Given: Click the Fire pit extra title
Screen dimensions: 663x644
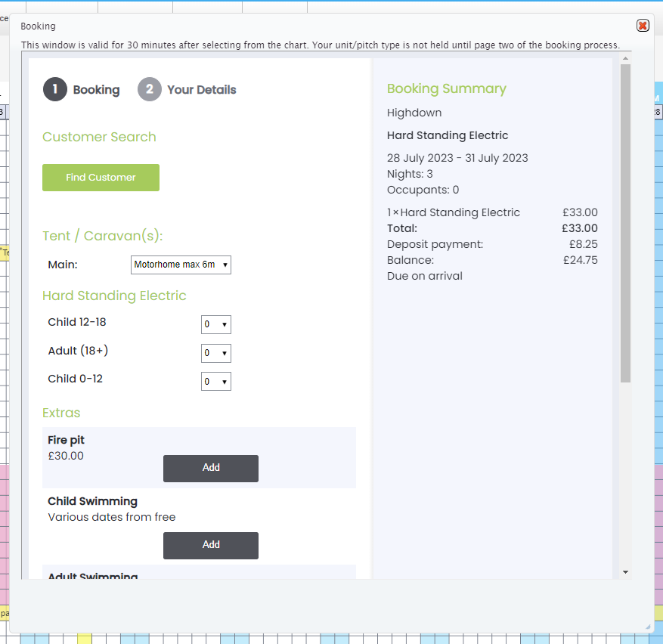Looking at the screenshot, I should point(67,440).
